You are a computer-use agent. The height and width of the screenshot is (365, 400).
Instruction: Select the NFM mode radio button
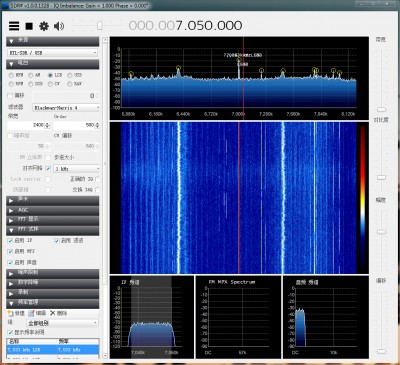click(11, 75)
